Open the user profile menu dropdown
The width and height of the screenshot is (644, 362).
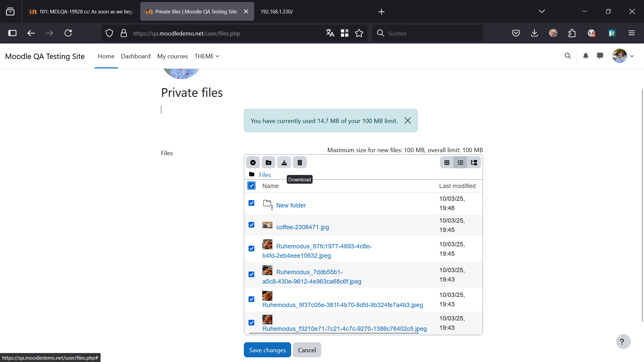[623, 56]
